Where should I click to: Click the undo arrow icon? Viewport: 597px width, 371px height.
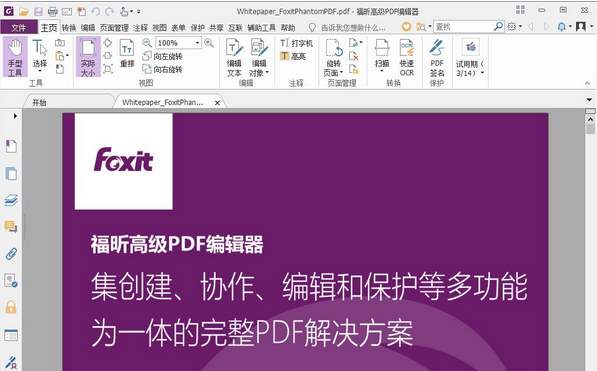pyautogui.click(x=96, y=11)
